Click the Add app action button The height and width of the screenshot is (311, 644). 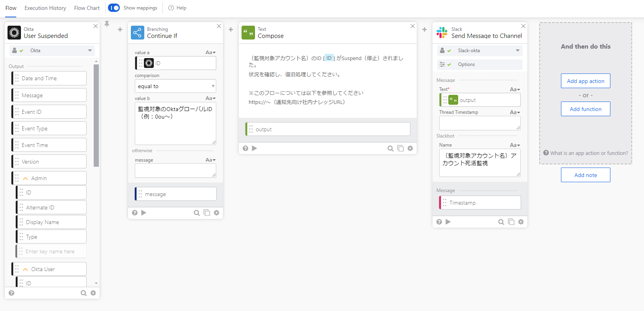(x=585, y=81)
